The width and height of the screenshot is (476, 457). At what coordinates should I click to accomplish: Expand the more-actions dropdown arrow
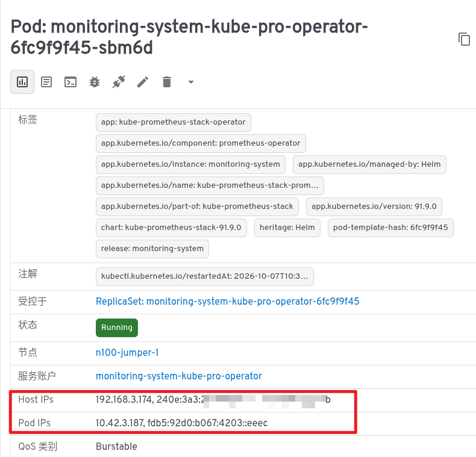point(190,82)
